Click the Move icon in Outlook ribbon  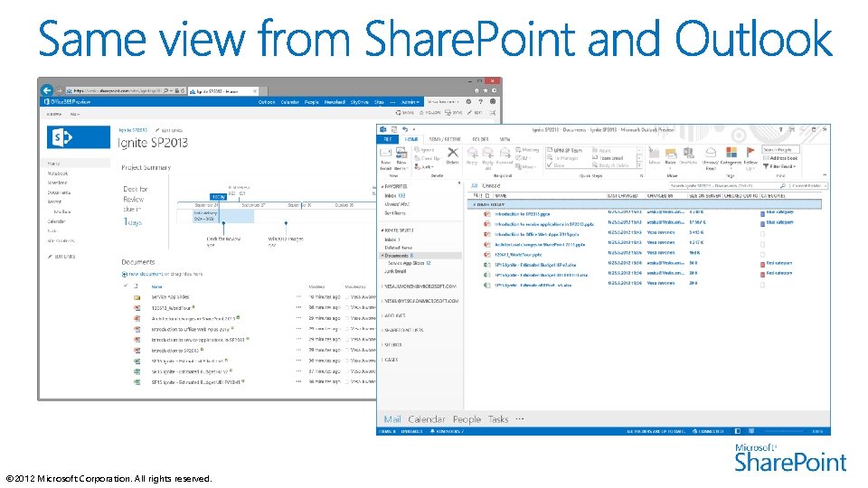655,153
